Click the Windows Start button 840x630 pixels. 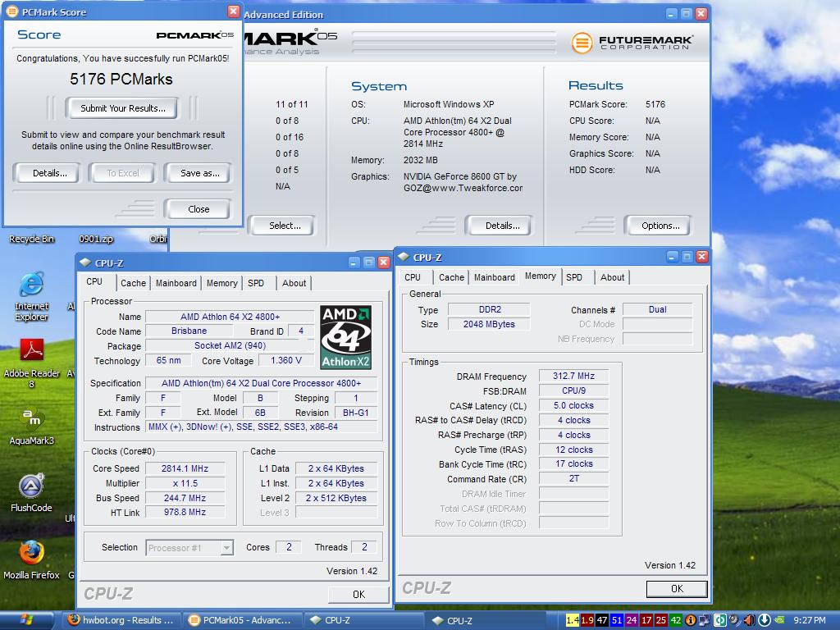tap(27, 620)
